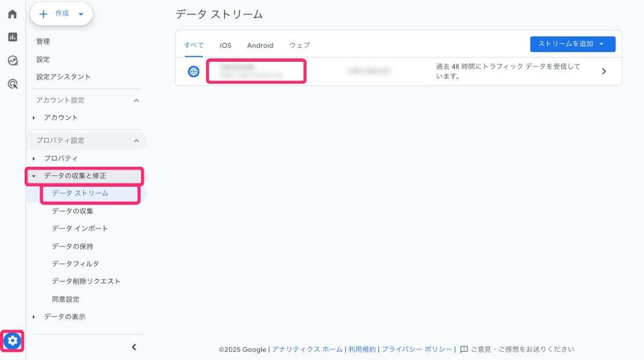Click the web stream globe icon
Screen dimensions: 644x360
point(194,71)
